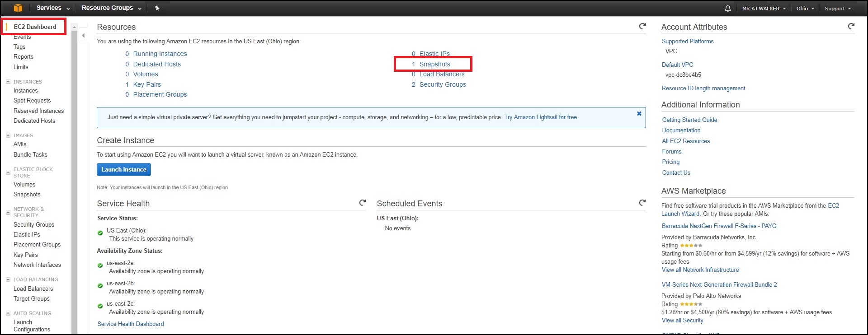Open sidebar Volumes under Elastic Block Store
868x335 pixels.
(x=24, y=185)
